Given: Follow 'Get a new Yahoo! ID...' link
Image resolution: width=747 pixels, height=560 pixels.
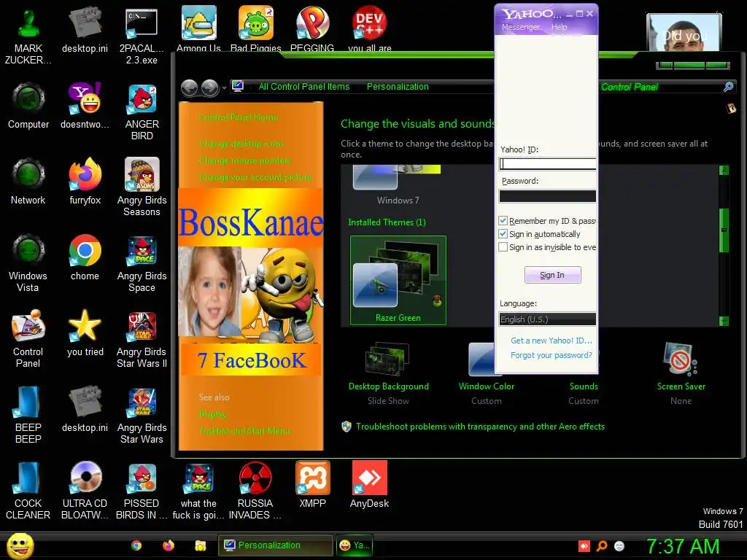Looking at the screenshot, I should click(x=551, y=341).
